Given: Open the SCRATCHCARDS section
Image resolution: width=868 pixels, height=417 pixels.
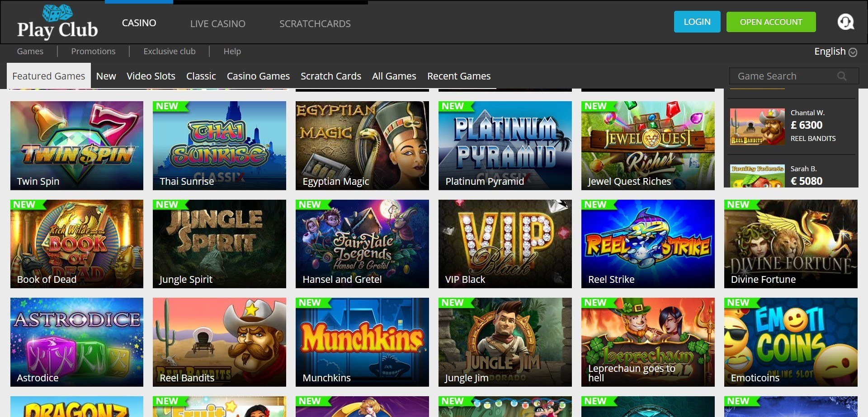Looking at the screenshot, I should [315, 23].
